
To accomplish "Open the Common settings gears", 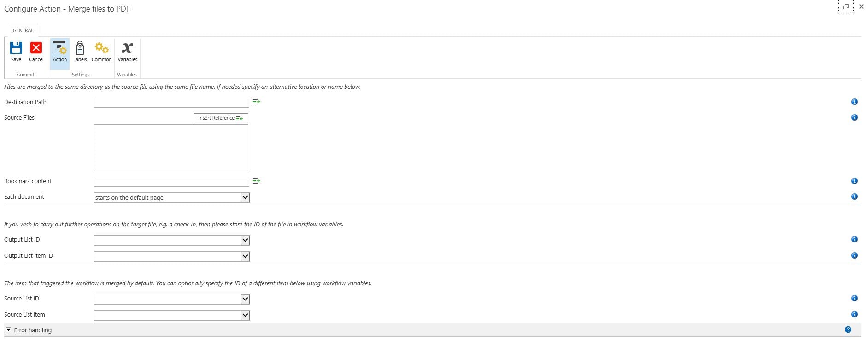I will [x=101, y=48].
